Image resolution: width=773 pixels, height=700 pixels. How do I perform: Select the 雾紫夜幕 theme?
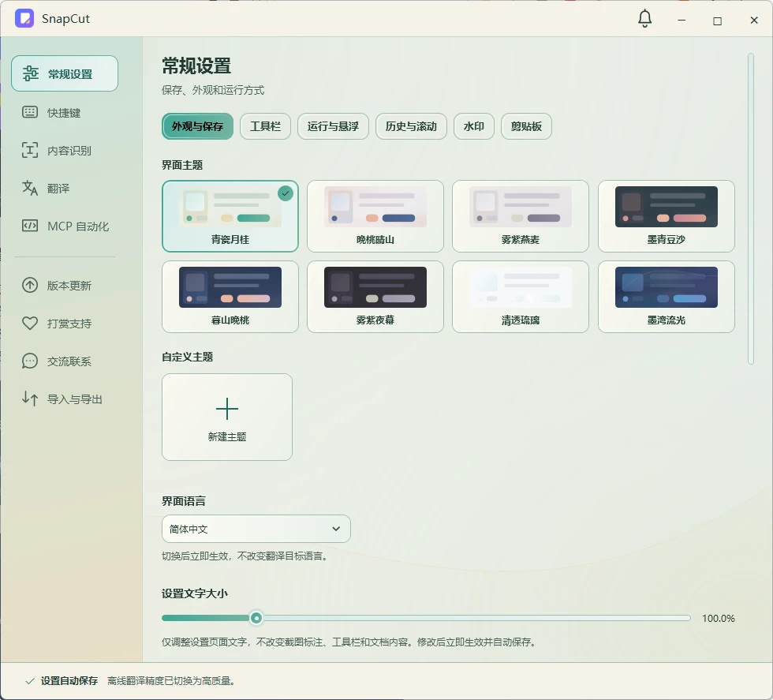pos(375,297)
